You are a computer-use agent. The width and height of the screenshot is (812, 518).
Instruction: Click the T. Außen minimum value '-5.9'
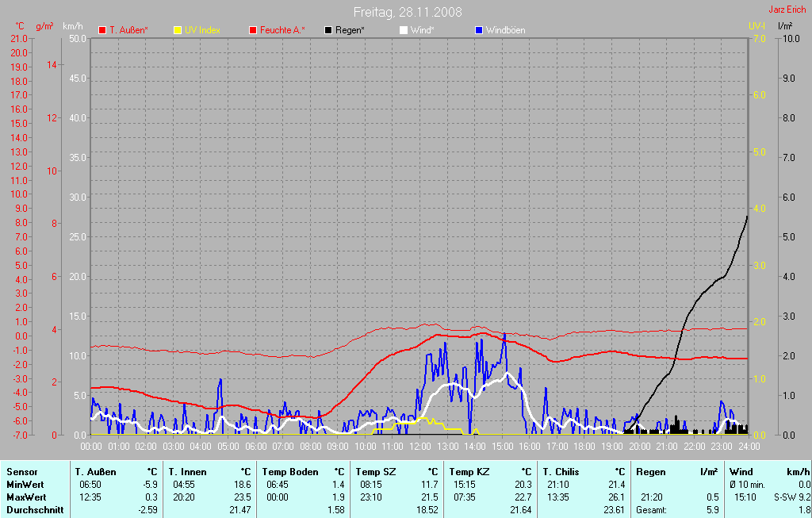[151, 485]
